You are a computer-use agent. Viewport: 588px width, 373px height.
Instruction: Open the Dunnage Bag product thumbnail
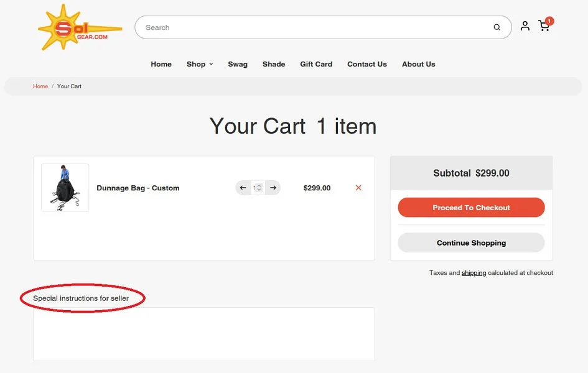65,188
